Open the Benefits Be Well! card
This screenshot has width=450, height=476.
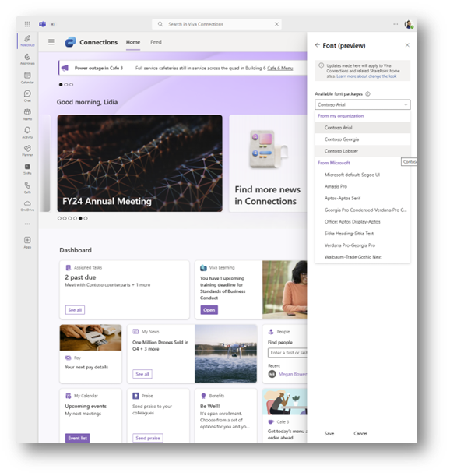(x=226, y=415)
